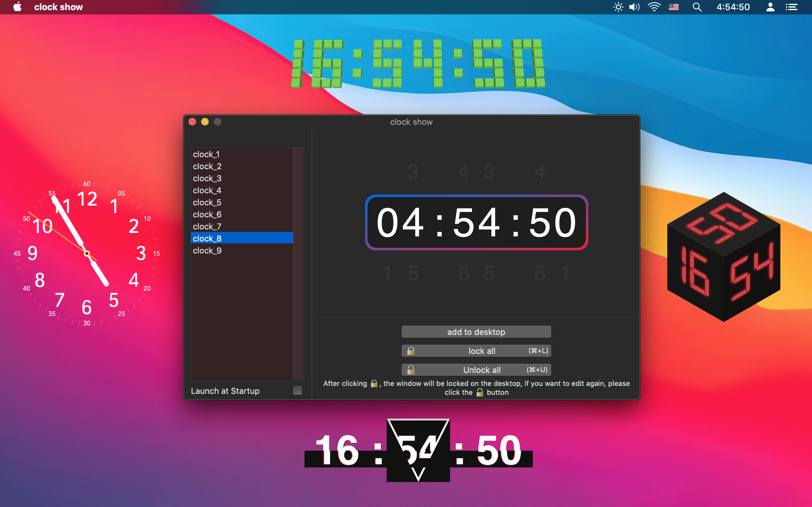Click the volume speaker icon

[x=634, y=7]
